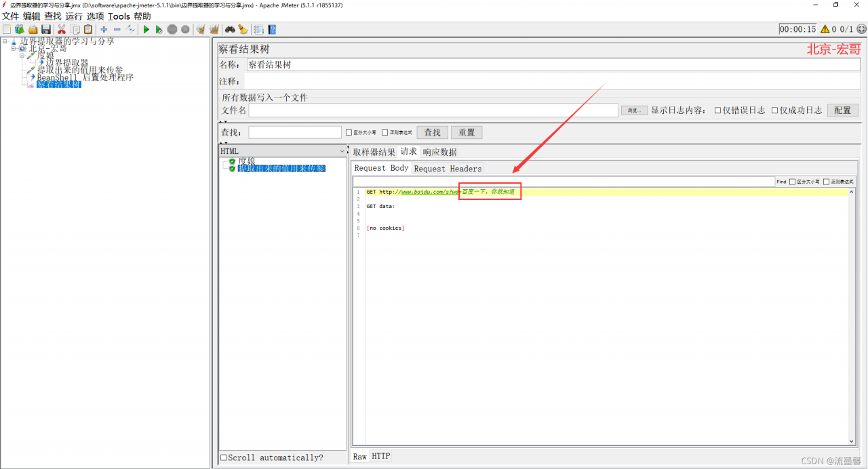Toggle Find 区分大小写 checkbox in request panel

(x=792, y=182)
